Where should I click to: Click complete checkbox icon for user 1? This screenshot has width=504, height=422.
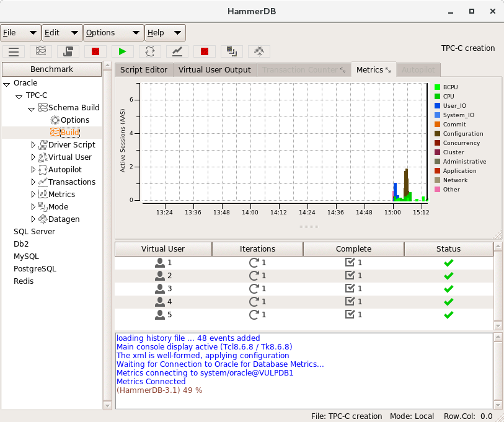tap(350, 263)
